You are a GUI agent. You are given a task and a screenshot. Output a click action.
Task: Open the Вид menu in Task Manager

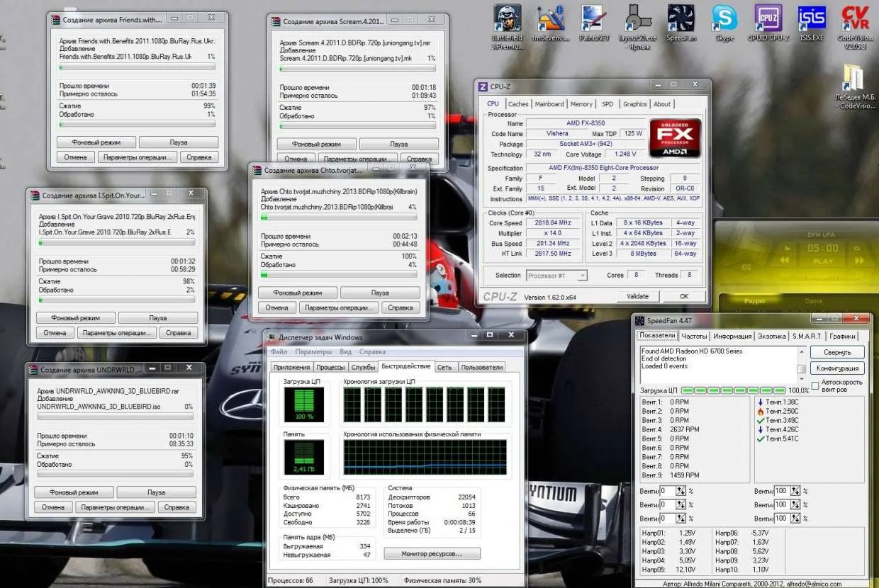point(345,352)
